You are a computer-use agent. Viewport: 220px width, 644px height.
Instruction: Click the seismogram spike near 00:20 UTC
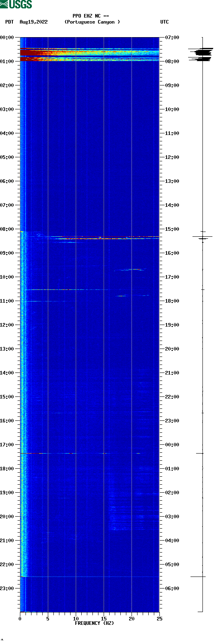(200, 453)
